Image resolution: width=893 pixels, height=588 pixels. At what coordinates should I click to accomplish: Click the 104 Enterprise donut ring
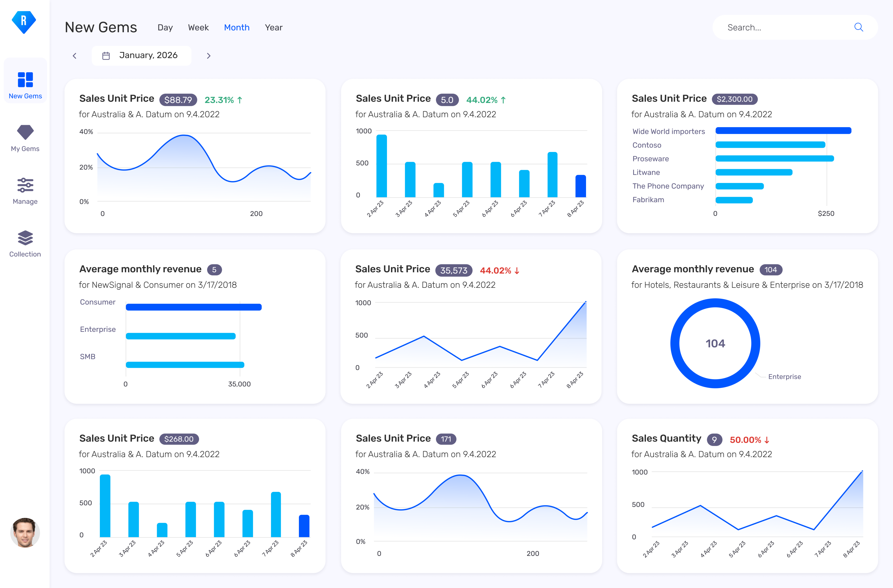tap(715, 343)
